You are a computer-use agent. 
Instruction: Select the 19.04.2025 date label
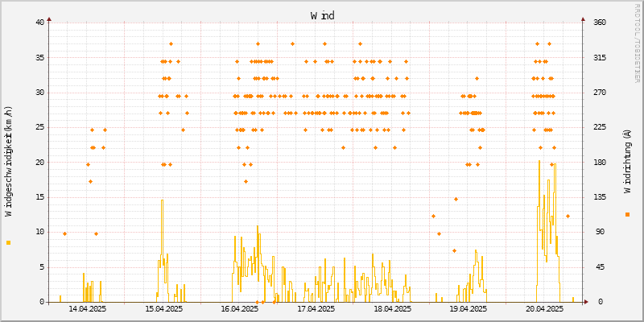pyautogui.click(x=469, y=308)
